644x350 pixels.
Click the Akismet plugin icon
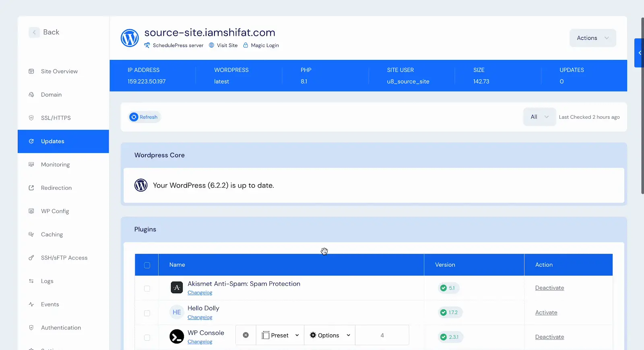click(x=177, y=288)
